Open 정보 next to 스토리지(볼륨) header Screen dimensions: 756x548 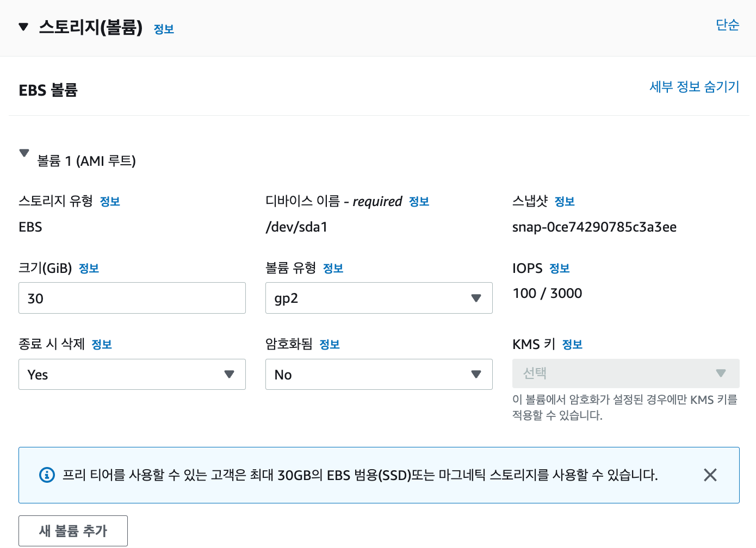tap(164, 29)
